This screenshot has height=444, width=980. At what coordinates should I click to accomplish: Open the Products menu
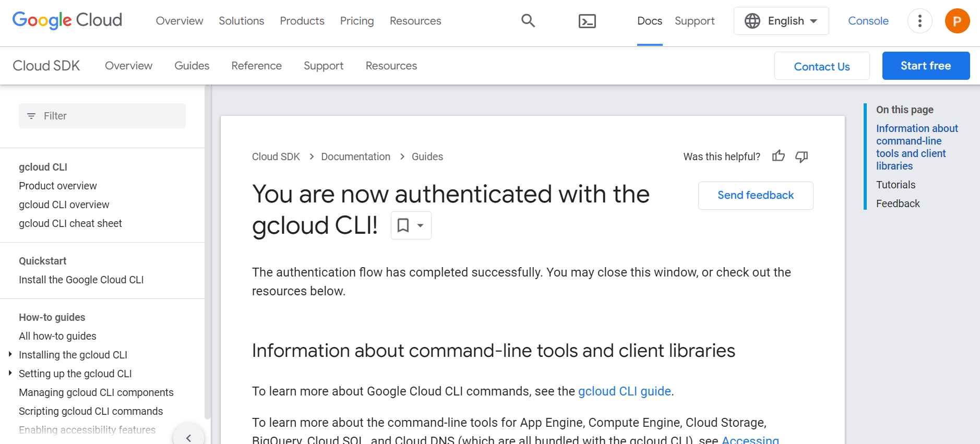point(302,21)
